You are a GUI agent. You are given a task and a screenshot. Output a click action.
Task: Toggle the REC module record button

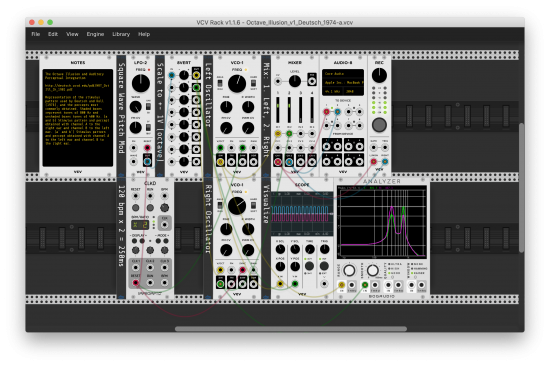click(379, 125)
